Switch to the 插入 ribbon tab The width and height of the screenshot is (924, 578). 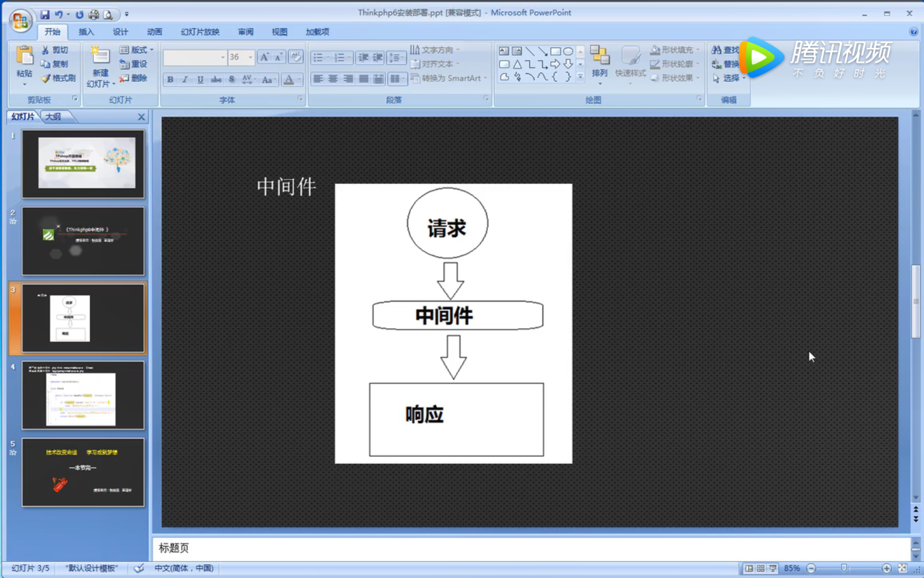pyautogui.click(x=86, y=32)
